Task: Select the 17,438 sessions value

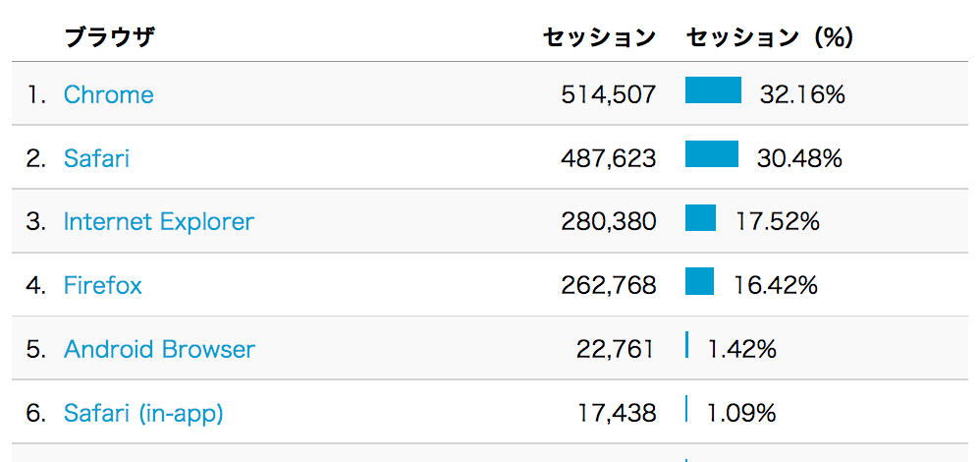Action: [617, 413]
